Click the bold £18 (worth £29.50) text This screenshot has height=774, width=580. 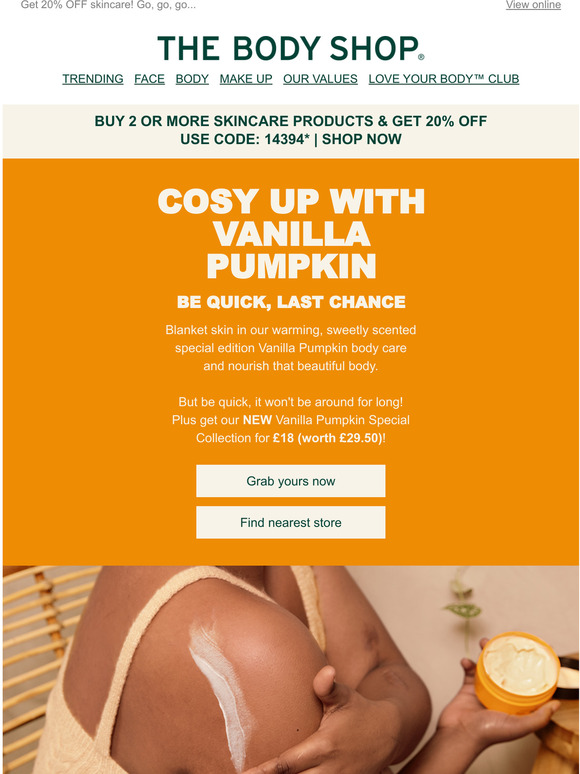click(x=328, y=438)
